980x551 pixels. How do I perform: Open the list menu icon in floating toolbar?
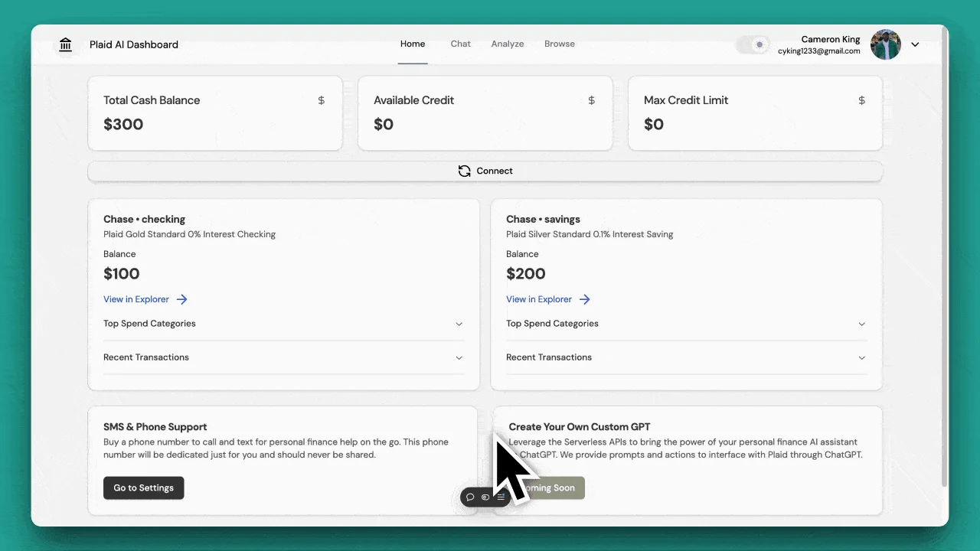tap(501, 497)
